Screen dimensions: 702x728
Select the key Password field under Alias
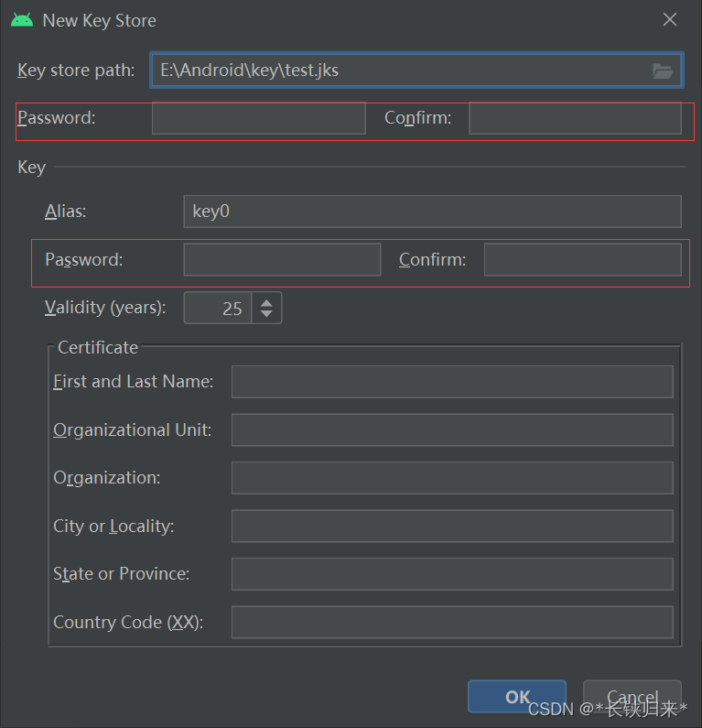[x=282, y=259]
